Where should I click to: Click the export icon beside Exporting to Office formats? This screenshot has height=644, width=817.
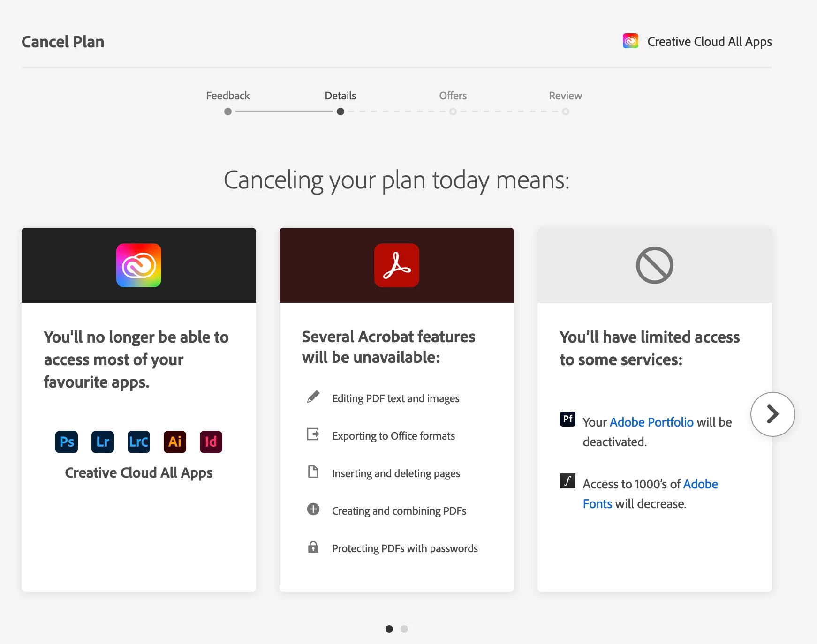coord(313,434)
